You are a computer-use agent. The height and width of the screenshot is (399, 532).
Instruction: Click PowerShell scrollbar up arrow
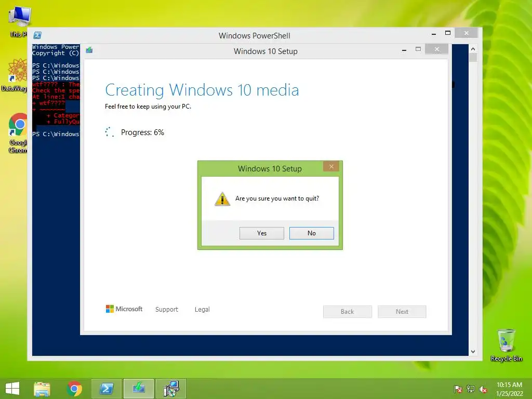(473, 49)
